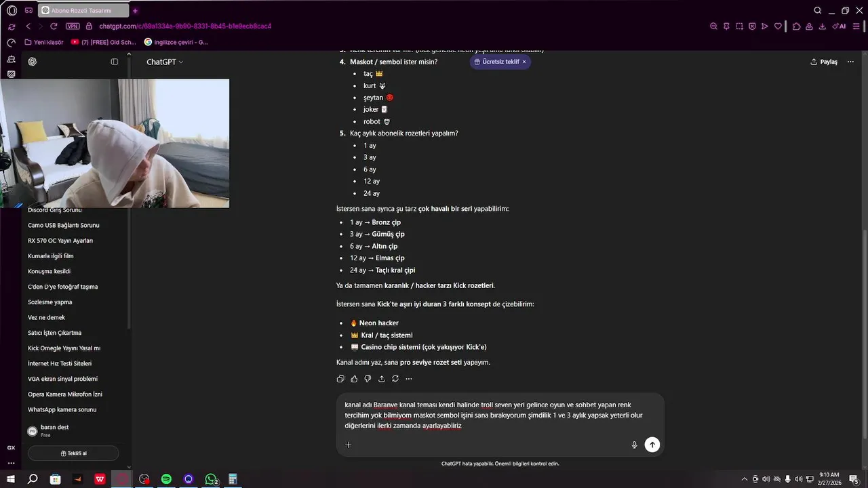This screenshot has width=868, height=488.
Task: Collapse the ChatGPT sidebar panel
Action: click(115, 62)
